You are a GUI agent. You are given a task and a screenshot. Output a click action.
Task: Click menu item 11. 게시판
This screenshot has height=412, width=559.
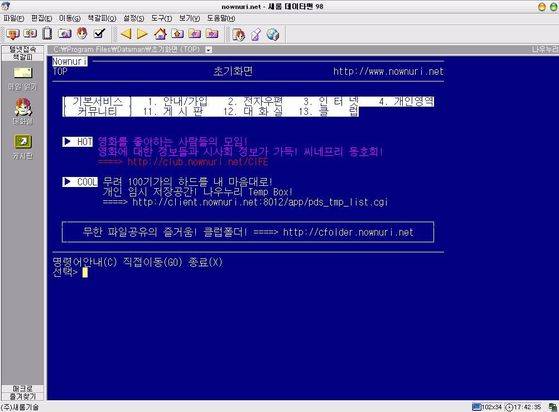(173, 112)
